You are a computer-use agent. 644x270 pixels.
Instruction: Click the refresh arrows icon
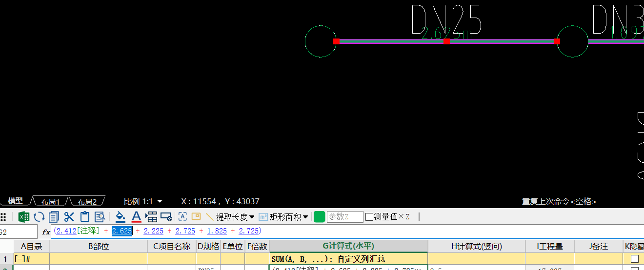(39, 217)
